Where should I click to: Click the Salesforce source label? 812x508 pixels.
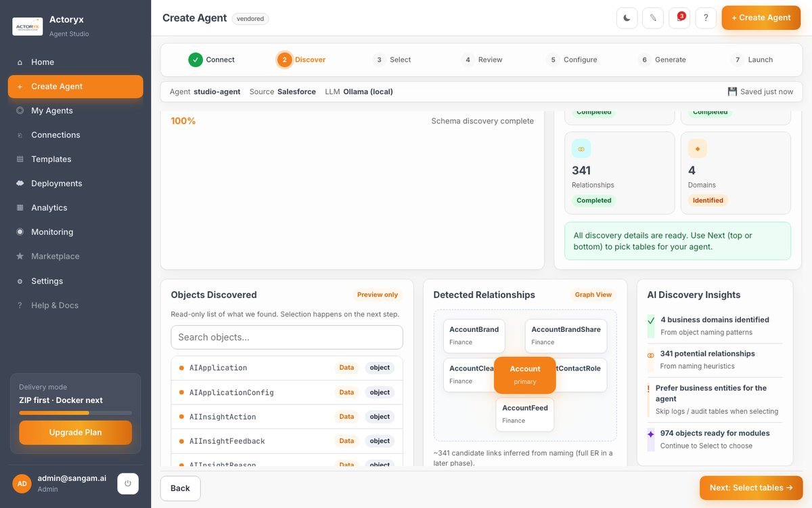pos(296,91)
